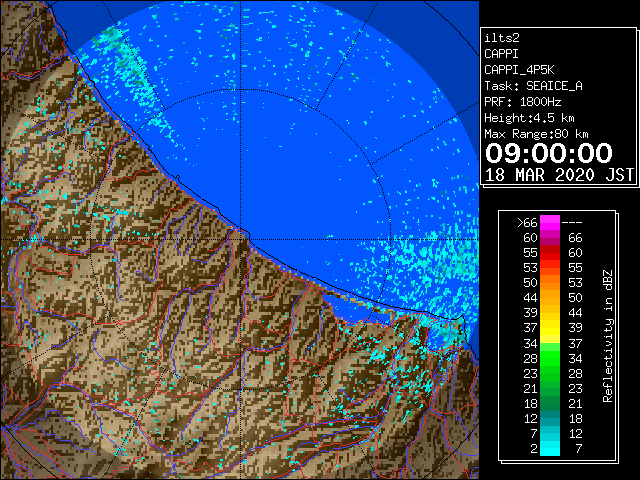Screen dimensions: 640x480
Task: Select the "CAPPI_4P5K" product name text
Action: coord(519,70)
